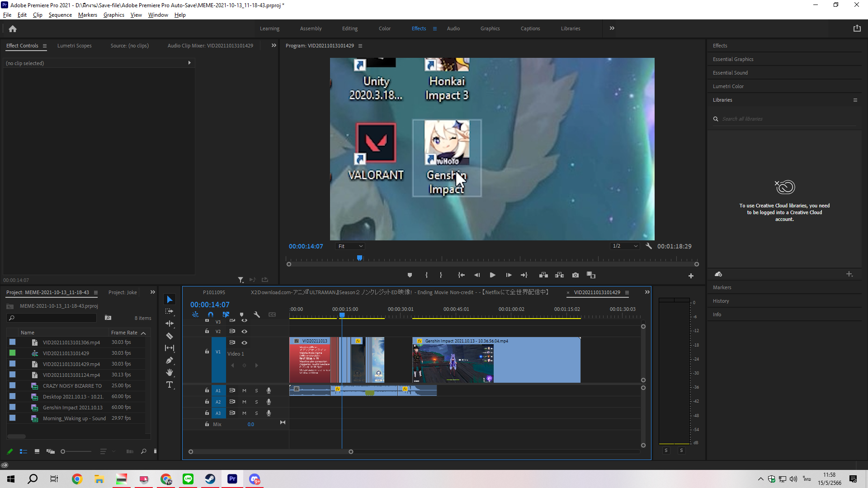Viewport: 868px width, 488px height.
Task: Open Libraries panel menu
Action: click(x=855, y=100)
